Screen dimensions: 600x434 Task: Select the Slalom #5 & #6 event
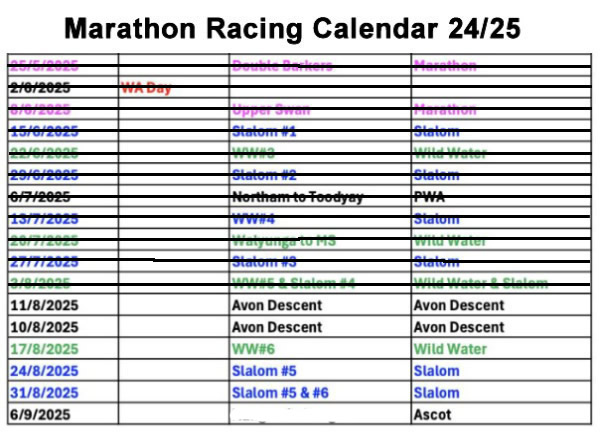point(280,393)
